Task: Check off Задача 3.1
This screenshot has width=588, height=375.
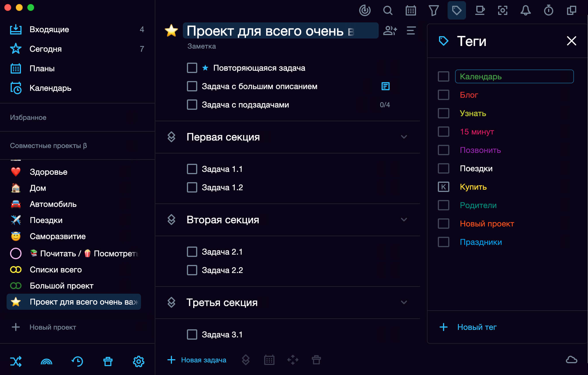Action: (x=192, y=334)
